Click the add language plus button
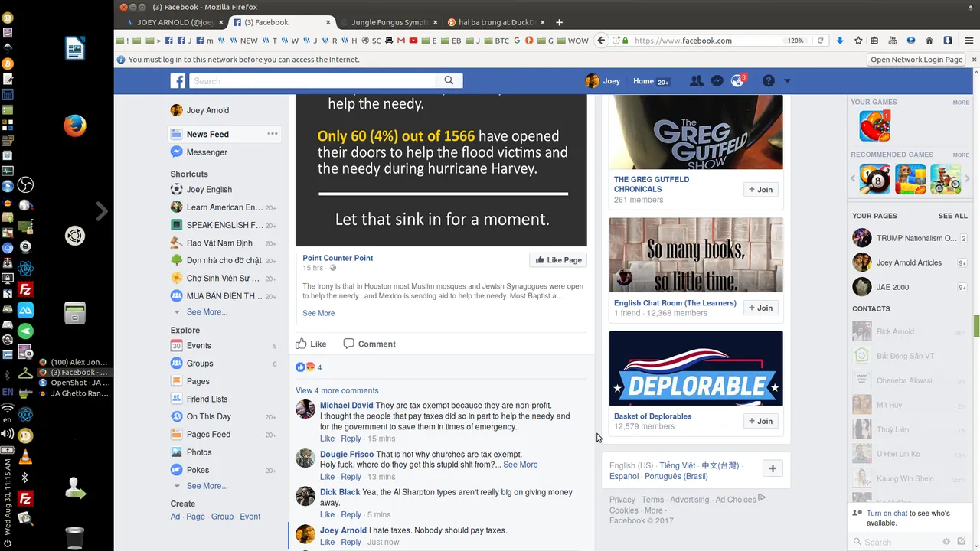 click(x=773, y=468)
